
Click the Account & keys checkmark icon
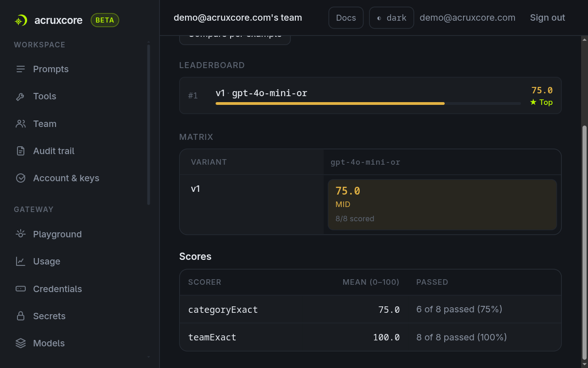(x=21, y=178)
